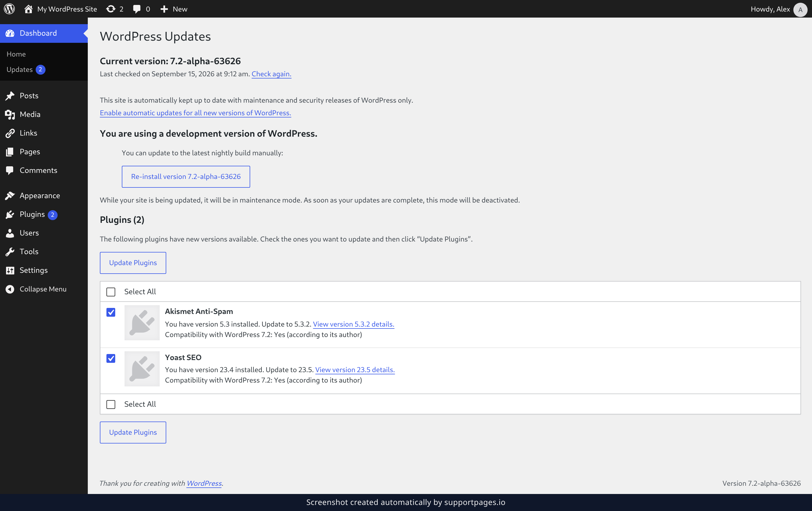This screenshot has width=812, height=511.
Task: Uncheck the Yoast SEO checkbox
Action: pos(111,358)
